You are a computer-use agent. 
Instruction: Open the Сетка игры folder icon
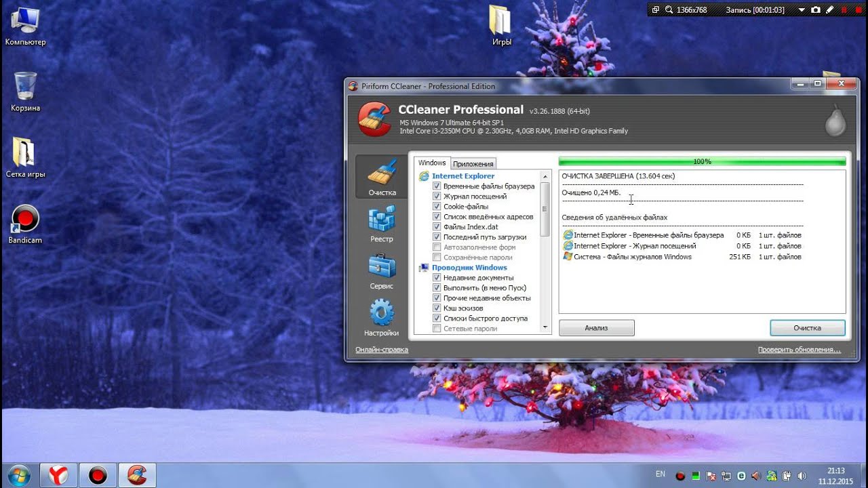25,158
